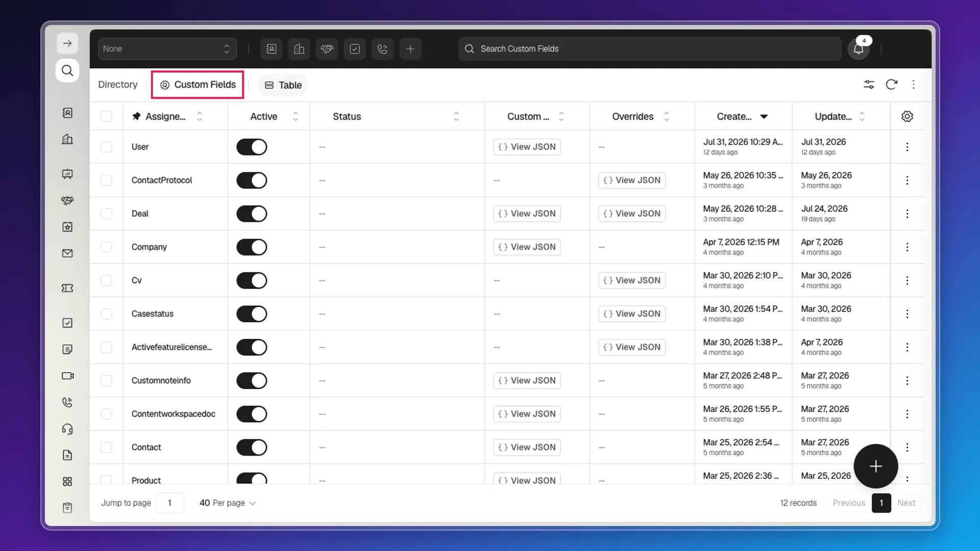
Task: Sort by the Create... column
Action: (x=764, y=116)
